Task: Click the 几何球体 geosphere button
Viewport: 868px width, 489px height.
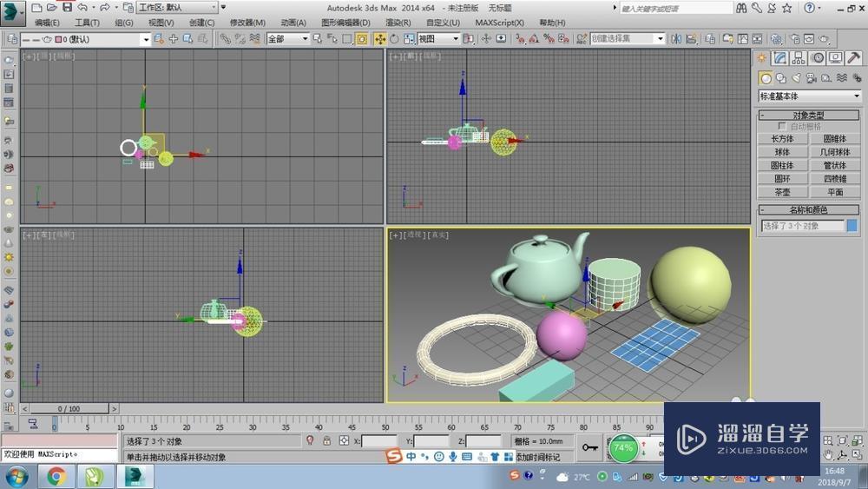Action: 835,152
